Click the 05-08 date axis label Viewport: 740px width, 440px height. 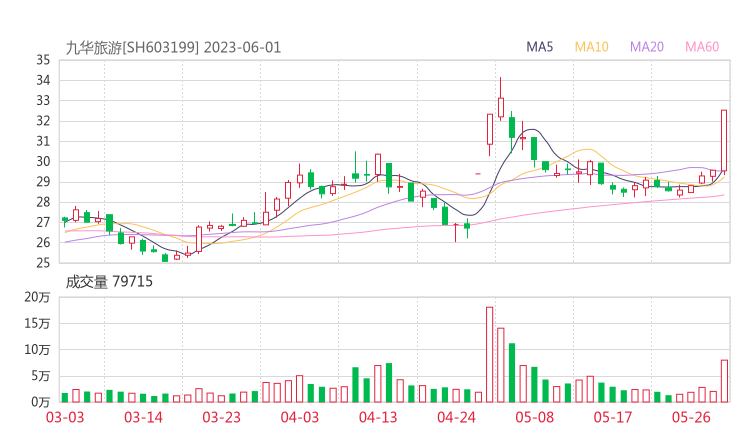[534, 417]
